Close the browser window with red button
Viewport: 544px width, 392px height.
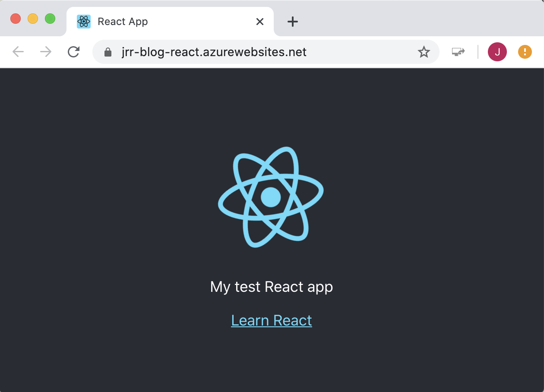tap(16, 19)
